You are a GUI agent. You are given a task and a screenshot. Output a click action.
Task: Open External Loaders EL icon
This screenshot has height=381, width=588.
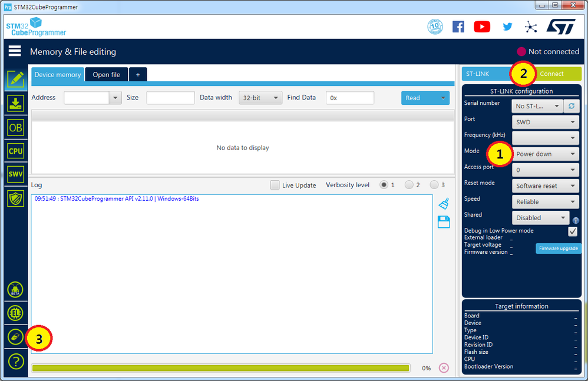15,313
